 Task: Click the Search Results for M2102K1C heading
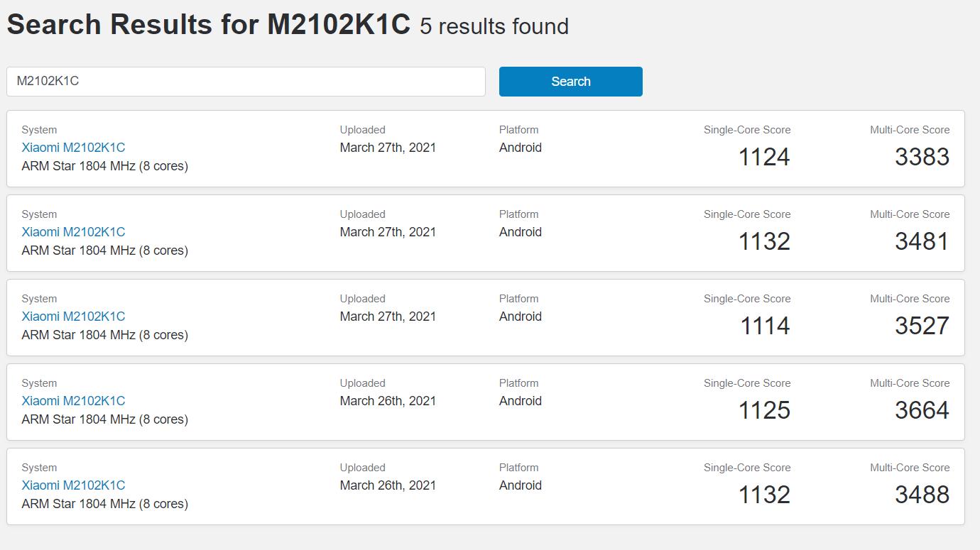209,25
